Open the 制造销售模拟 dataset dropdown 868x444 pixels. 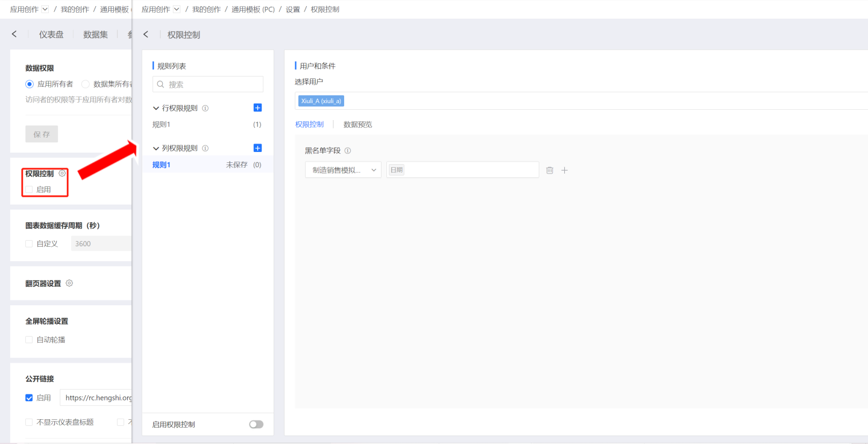(343, 171)
